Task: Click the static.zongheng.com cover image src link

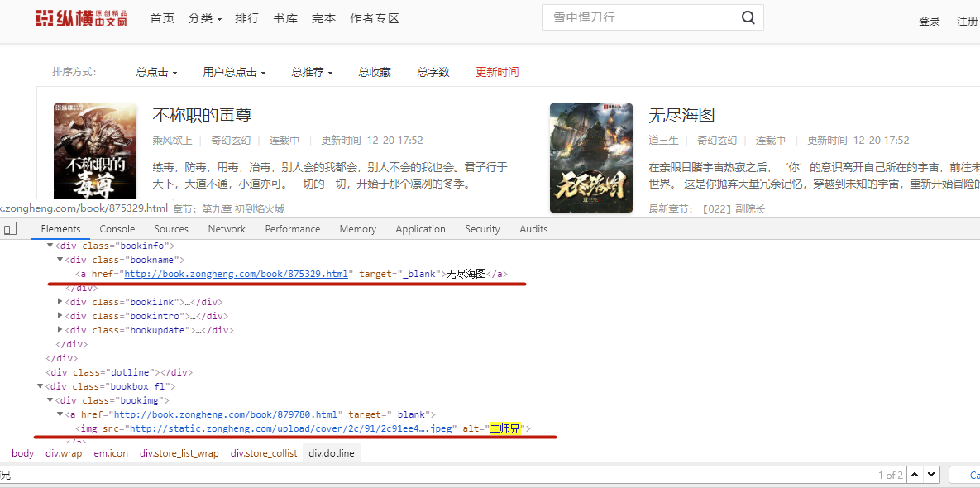Action: coord(290,428)
